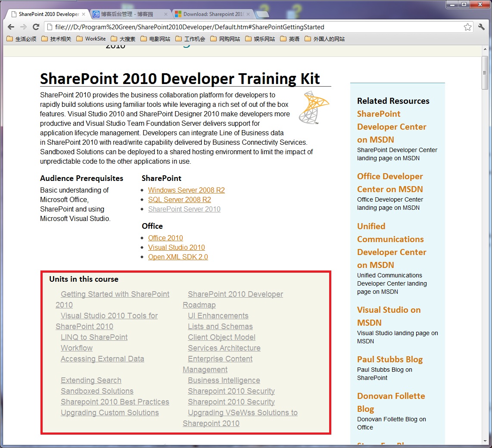Open the SQL Server 2008 R2 link
The image size is (492, 448).
(180, 199)
